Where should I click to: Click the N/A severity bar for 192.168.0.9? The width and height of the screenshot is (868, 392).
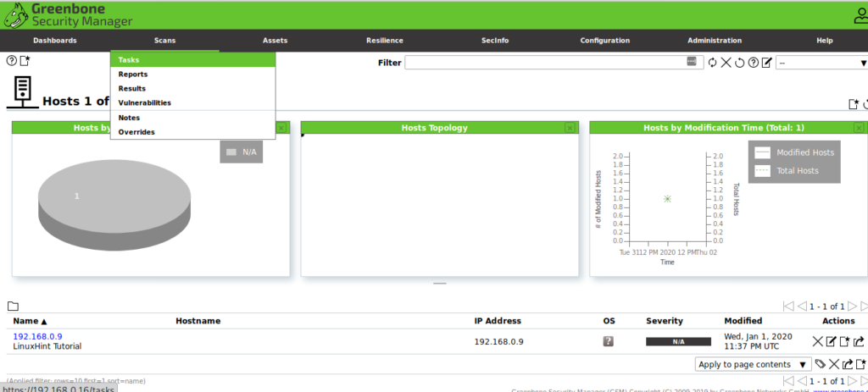click(x=678, y=342)
